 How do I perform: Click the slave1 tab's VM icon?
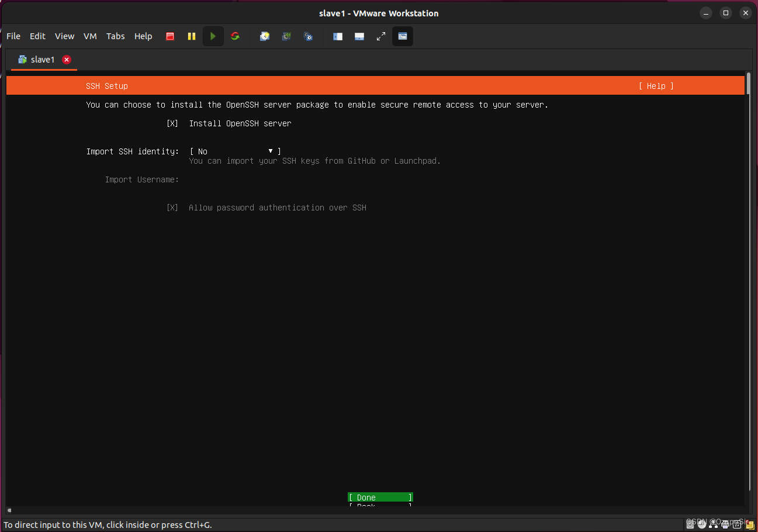23,60
